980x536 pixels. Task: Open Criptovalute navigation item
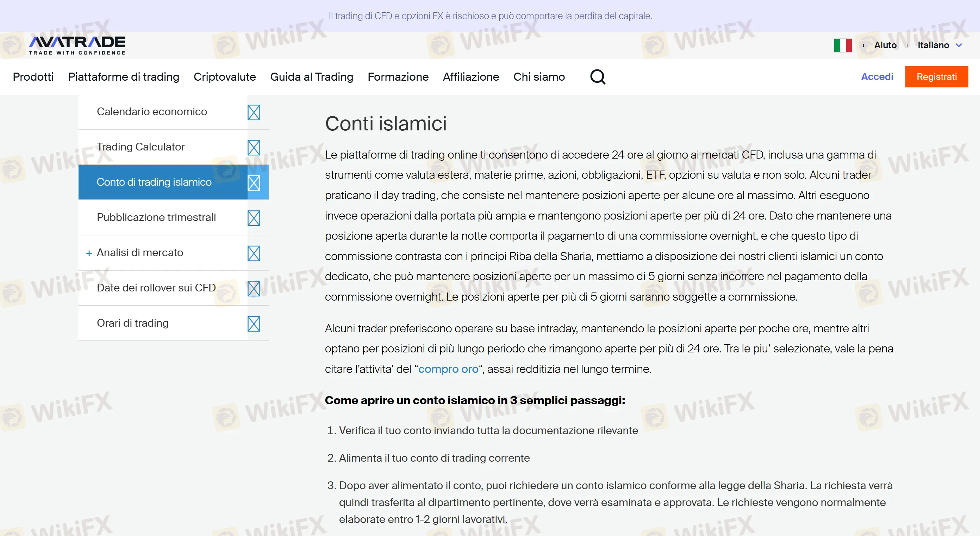tap(224, 77)
